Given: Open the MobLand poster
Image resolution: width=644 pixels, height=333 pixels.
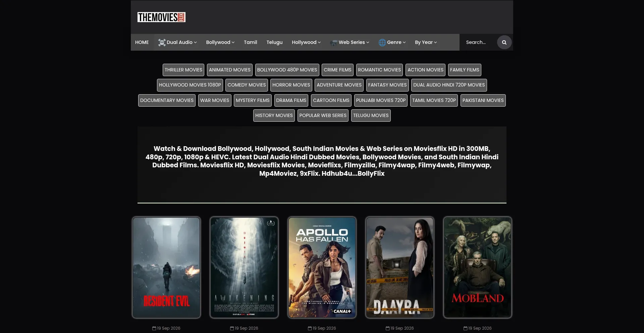Looking at the screenshot, I should tap(478, 267).
